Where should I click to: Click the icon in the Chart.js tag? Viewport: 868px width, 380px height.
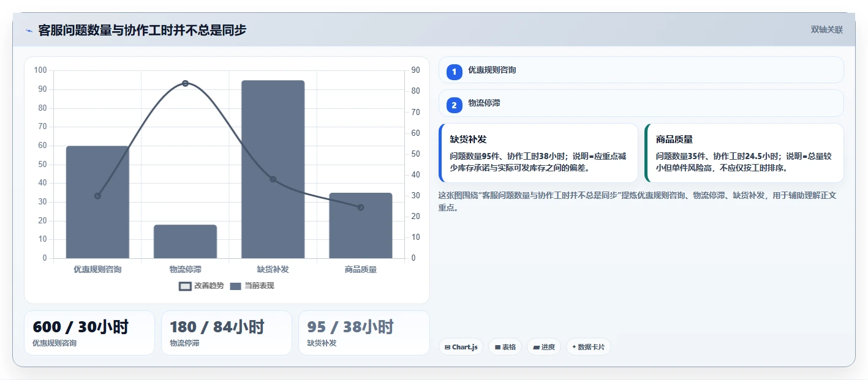tap(448, 347)
